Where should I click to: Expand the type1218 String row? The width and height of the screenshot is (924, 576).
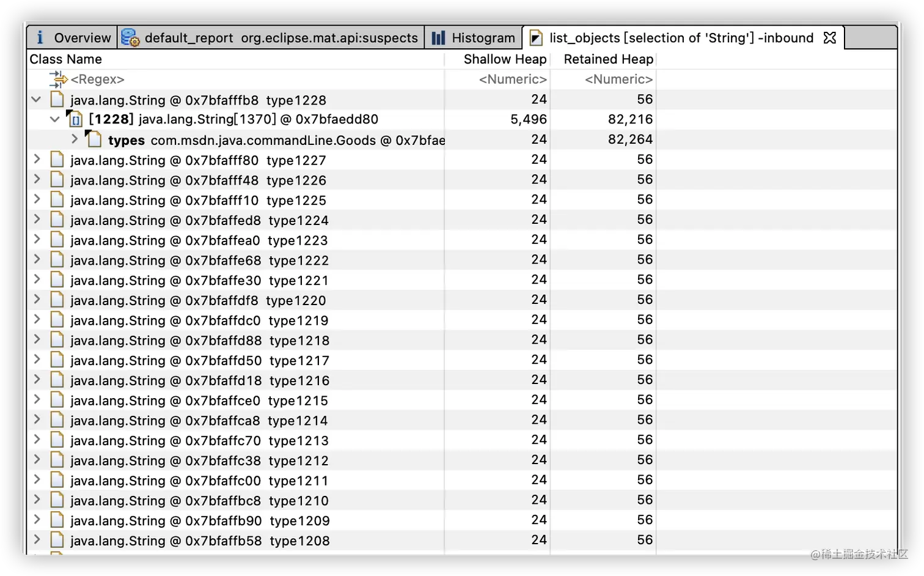(x=37, y=339)
